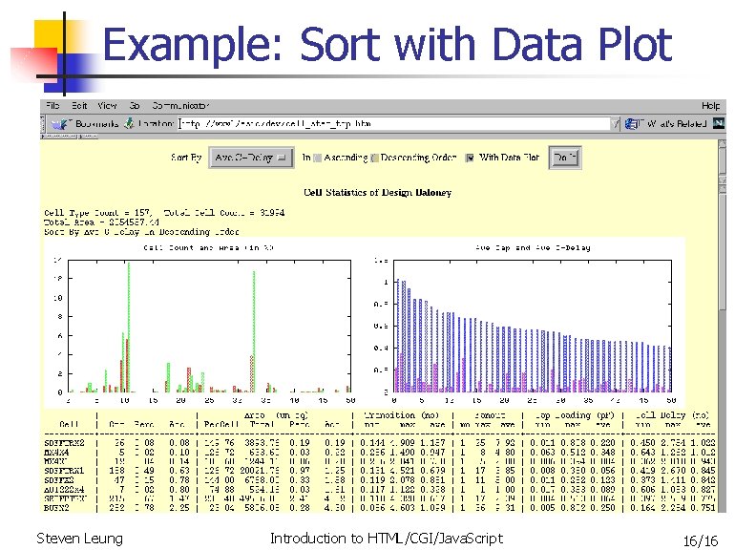Open the View menu
The image size is (756, 550).
[107, 105]
